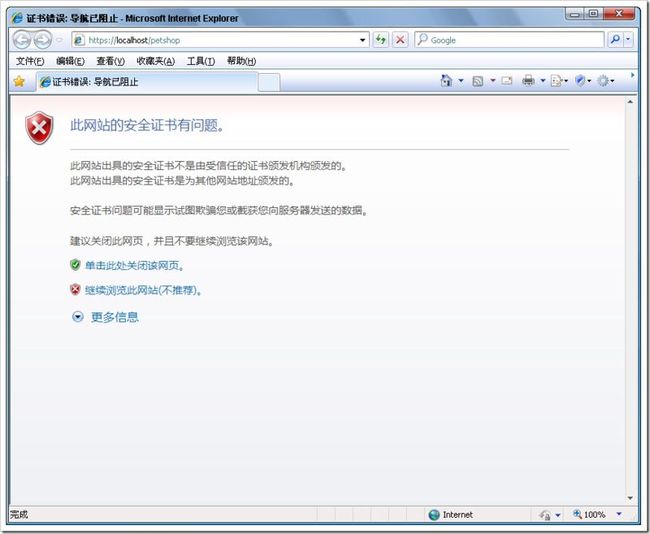Close the Internet Explorer window

[x=619, y=14]
